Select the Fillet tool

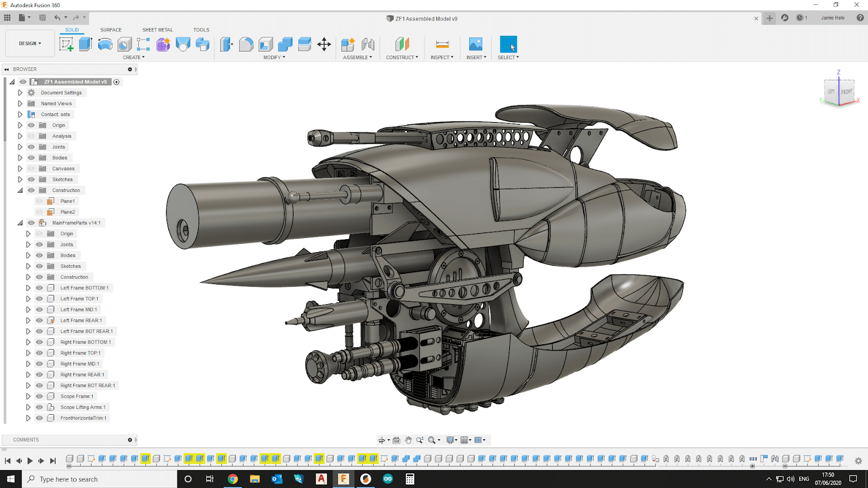point(246,44)
